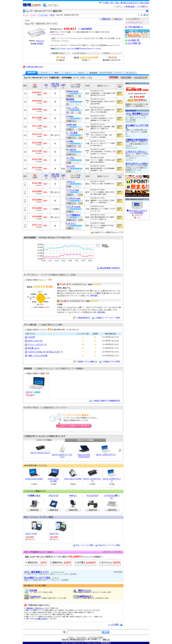
Task: Click the 価格.com logo
Action: coord(32,5)
